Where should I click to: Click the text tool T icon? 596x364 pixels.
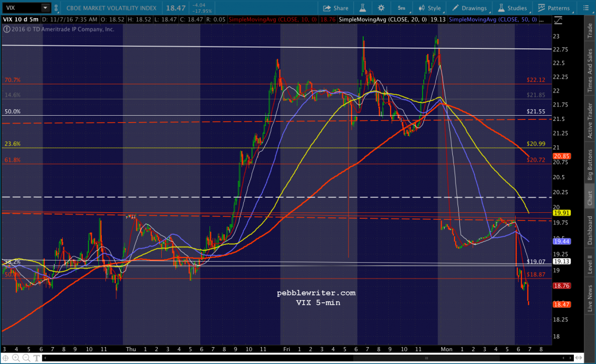pos(37,358)
